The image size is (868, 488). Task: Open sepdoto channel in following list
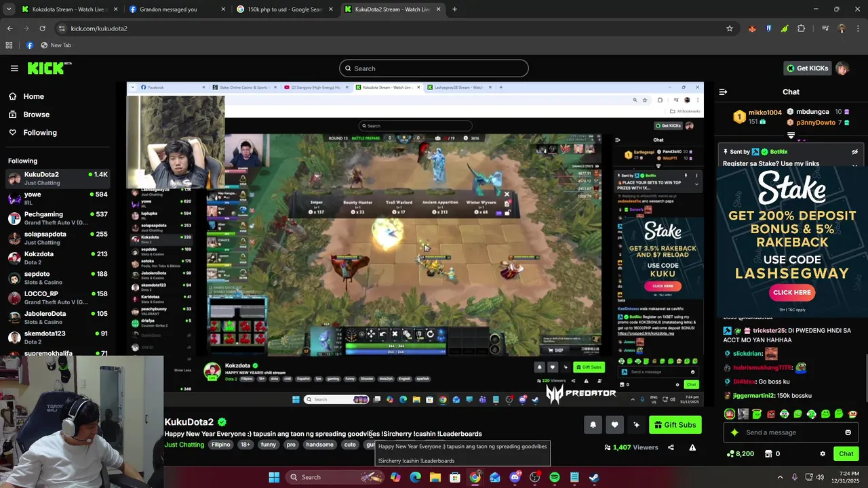pyautogui.click(x=58, y=278)
